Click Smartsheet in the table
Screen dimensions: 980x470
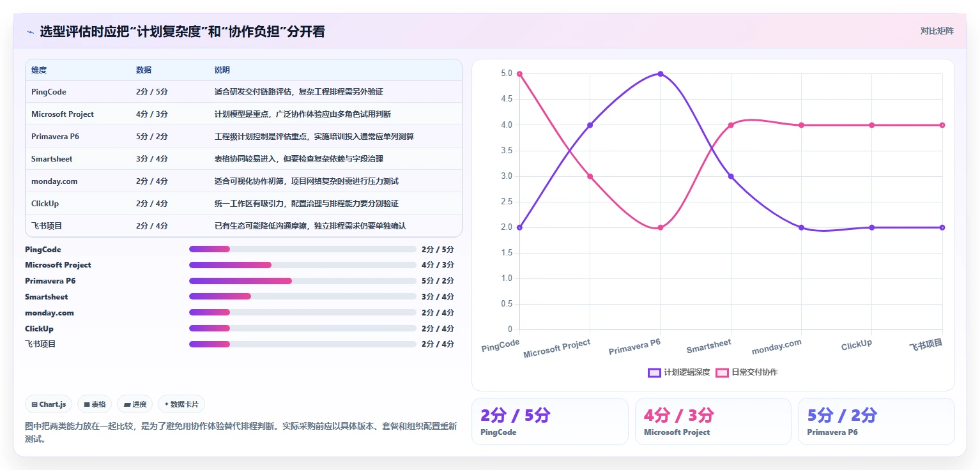(52, 159)
